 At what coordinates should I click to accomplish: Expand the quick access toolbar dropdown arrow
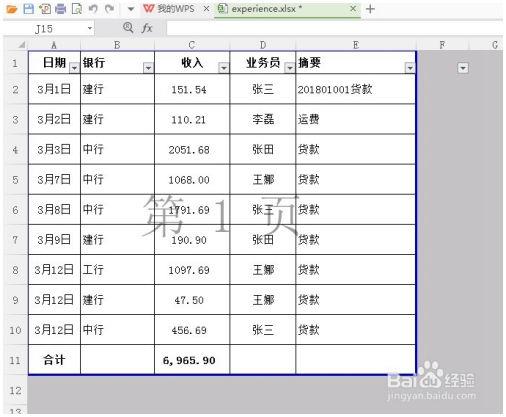click(131, 9)
